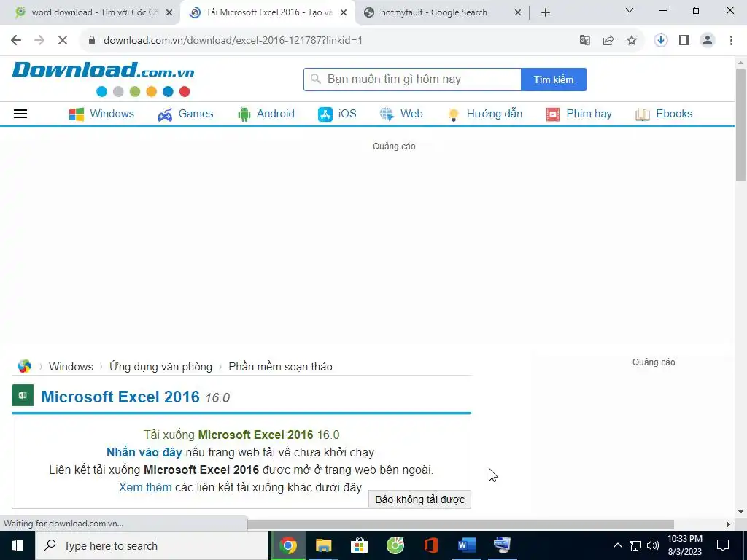This screenshot has height=560, width=747.
Task: Click the scrollbar right arrow at bottom
Action: 729,524
